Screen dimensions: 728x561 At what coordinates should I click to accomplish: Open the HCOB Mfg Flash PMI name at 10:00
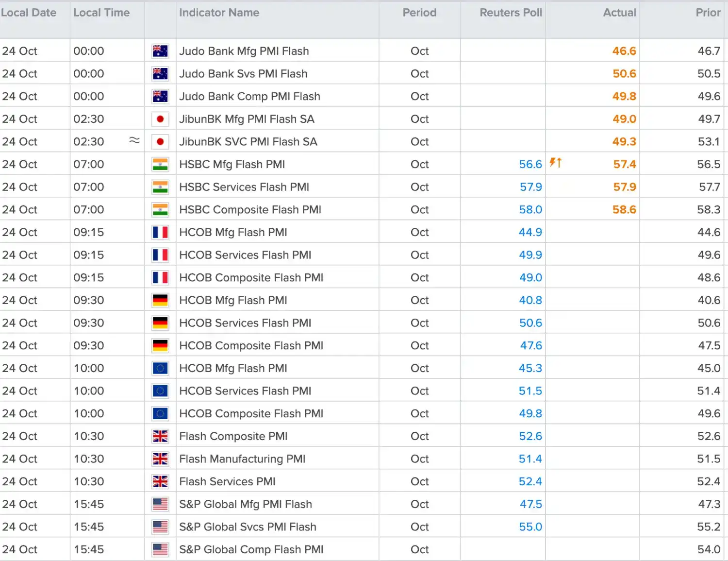233,368
